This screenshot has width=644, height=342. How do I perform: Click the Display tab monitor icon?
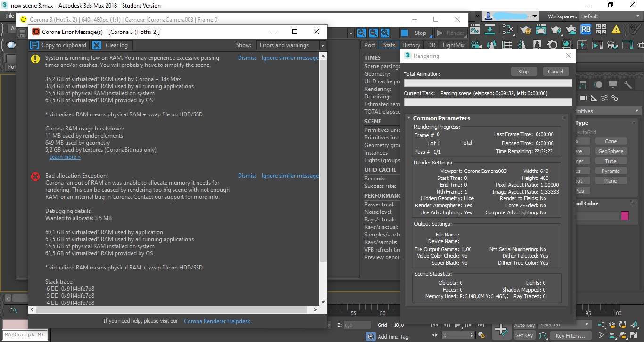pos(612,85)
